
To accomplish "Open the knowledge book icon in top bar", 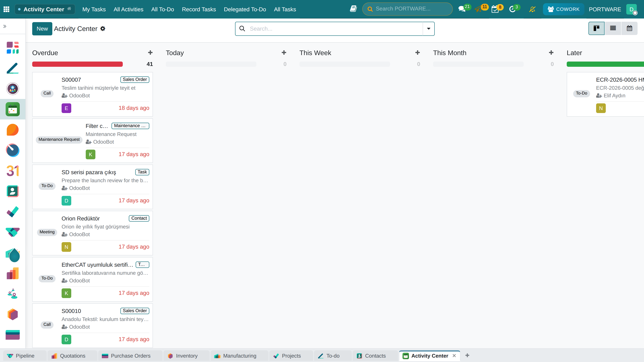I will (x=353, y=9).
